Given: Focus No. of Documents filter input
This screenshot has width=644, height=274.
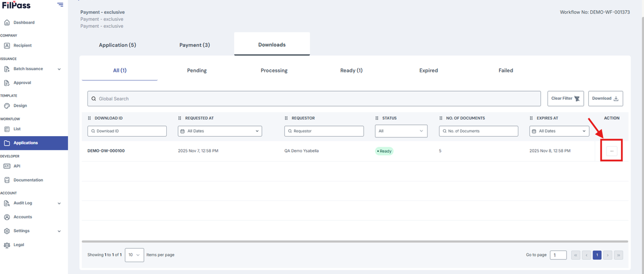Looking at the screenshot, I should [479, 131].
